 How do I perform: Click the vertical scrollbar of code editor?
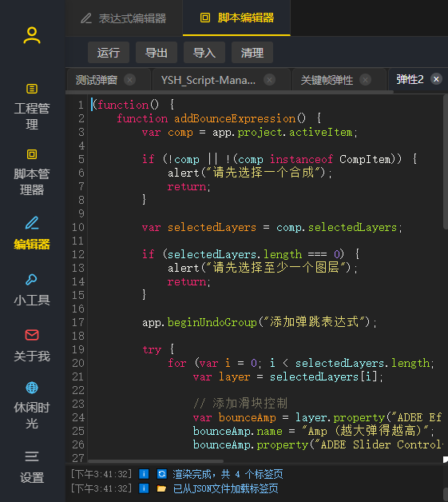pyautogui.click(x=445, y=162)
